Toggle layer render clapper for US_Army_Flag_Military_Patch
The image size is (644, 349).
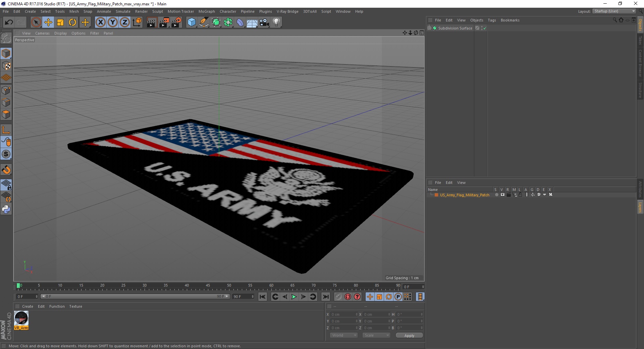[508, 195]
